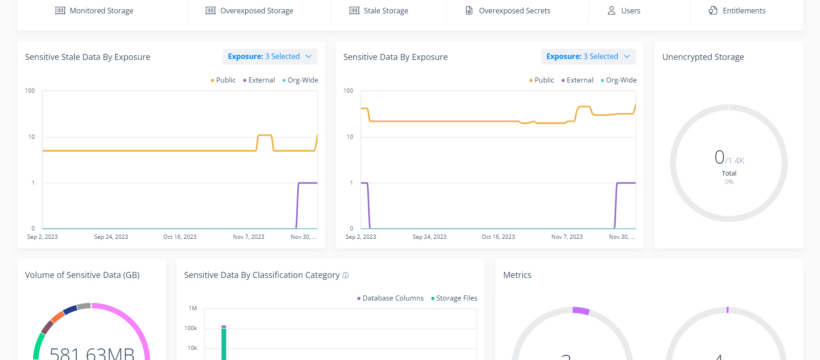820x360 pixels.
Task: Click the Stale Storage icon
Action: [354, 10]
